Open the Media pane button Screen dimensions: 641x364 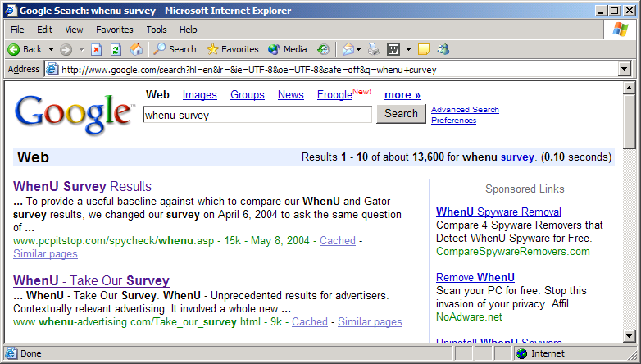(287, 49)
